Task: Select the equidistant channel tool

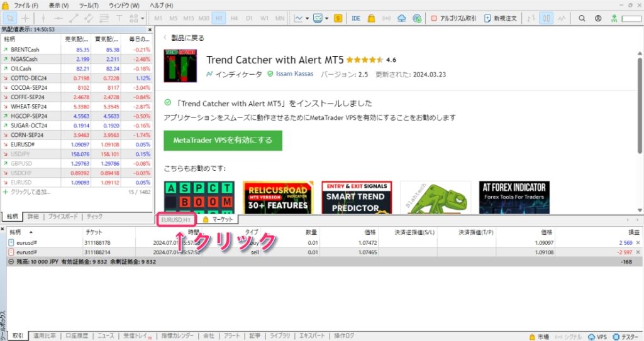Action: pos(88,18)
